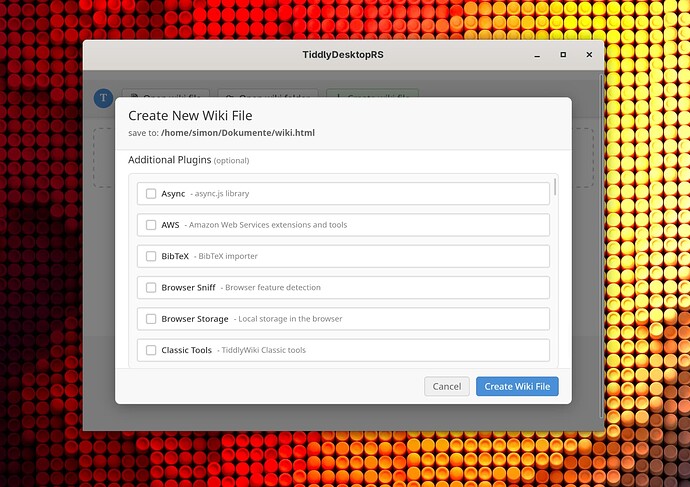
Task: Check the BibTeX importer checkbox
Action: pyautogui.click(x=151, y=256)
